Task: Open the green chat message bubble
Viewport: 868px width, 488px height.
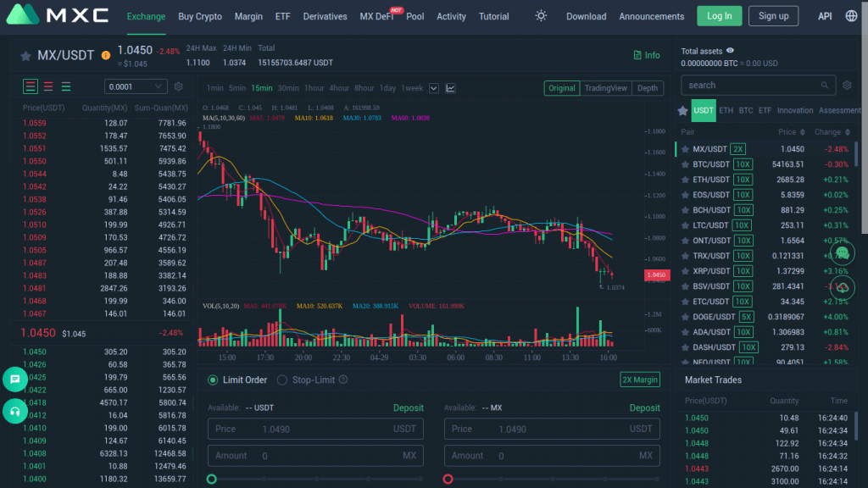Action: pos(15,380)
